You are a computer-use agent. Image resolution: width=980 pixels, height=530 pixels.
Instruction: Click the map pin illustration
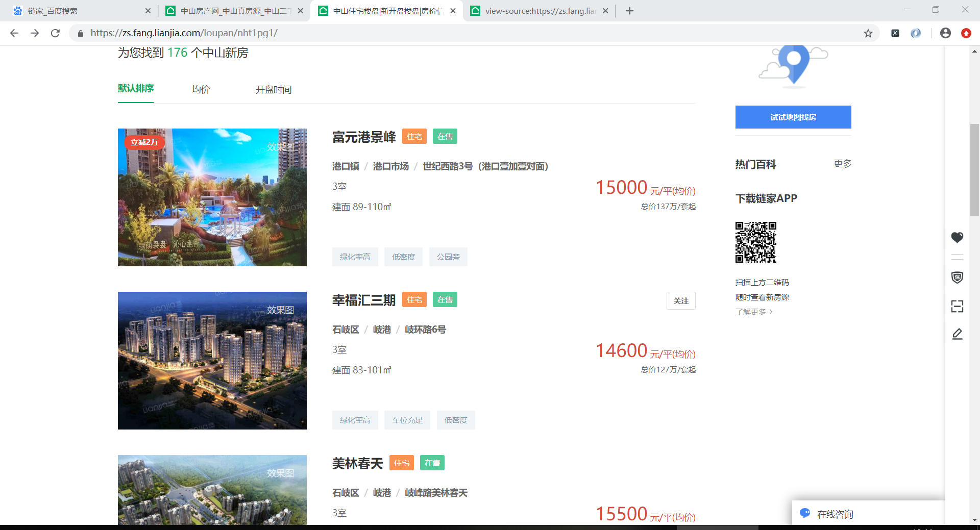[x=793, y=66]
